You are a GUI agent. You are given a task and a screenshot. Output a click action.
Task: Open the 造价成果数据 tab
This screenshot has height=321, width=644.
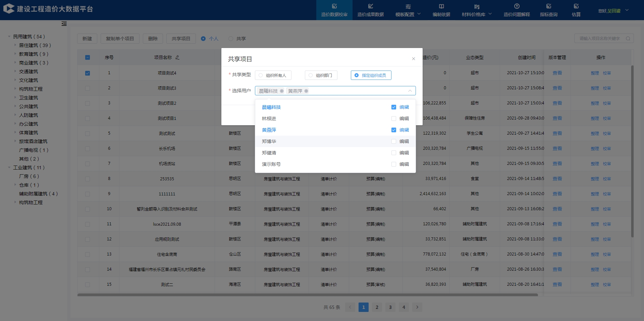click(x=371, y=10)
